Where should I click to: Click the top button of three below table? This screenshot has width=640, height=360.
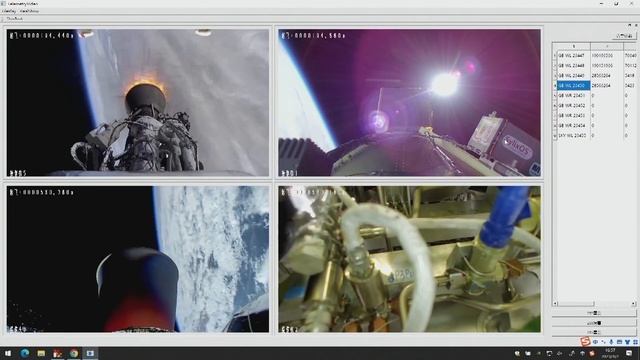click(594, 313)
